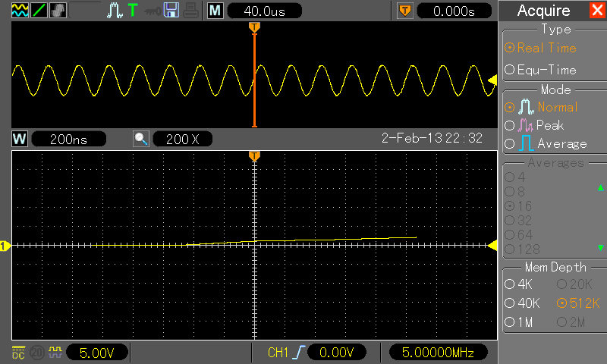Select Real Time acquisition type
This screenshot has height=364, width=607.
(x=540, y=48)
